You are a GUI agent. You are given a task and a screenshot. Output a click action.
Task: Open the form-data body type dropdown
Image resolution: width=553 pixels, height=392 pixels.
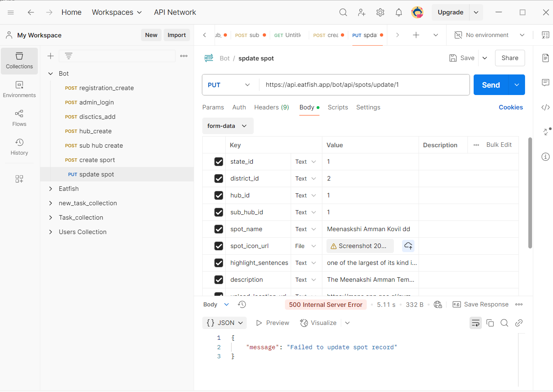pos(227,126)
